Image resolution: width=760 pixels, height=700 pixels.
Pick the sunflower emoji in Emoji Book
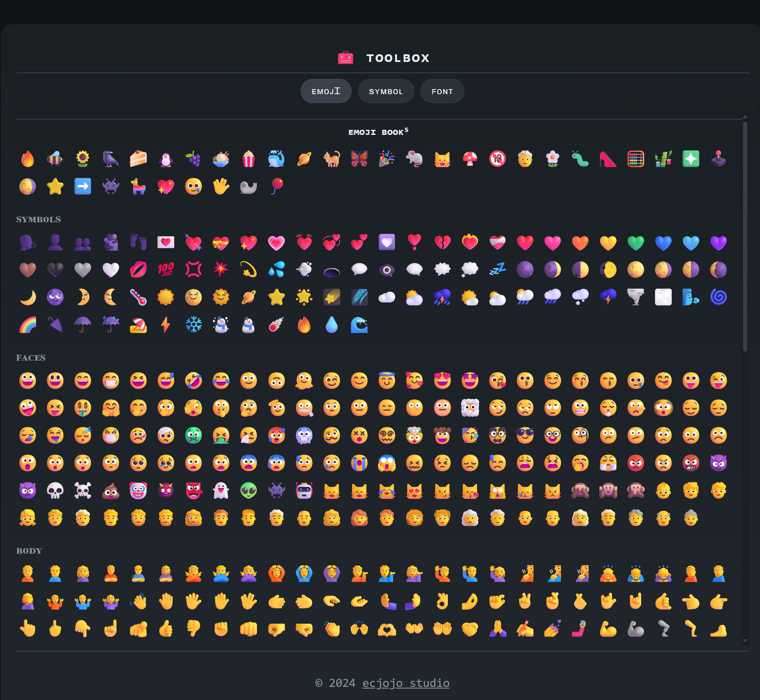[x=83, y=159]
